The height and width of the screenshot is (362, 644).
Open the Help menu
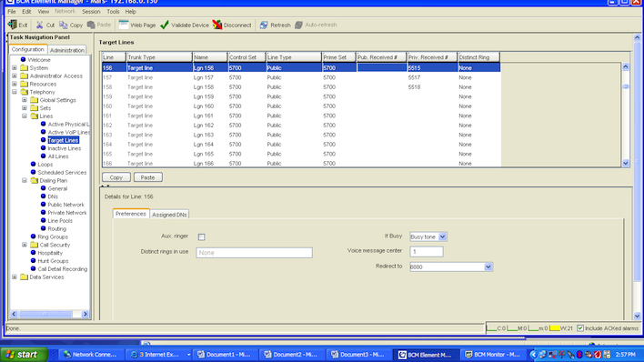[131, 12]
